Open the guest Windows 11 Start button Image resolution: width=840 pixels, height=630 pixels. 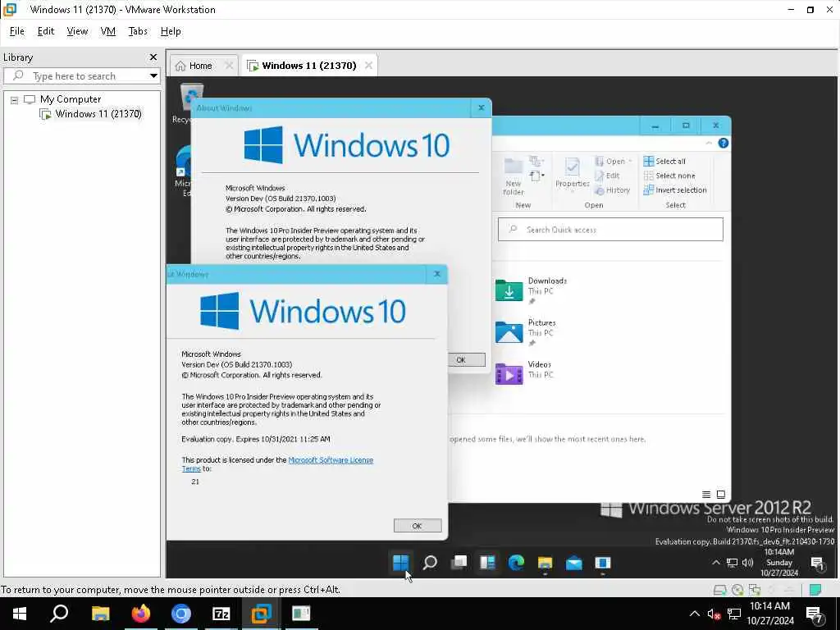[400, 562]
